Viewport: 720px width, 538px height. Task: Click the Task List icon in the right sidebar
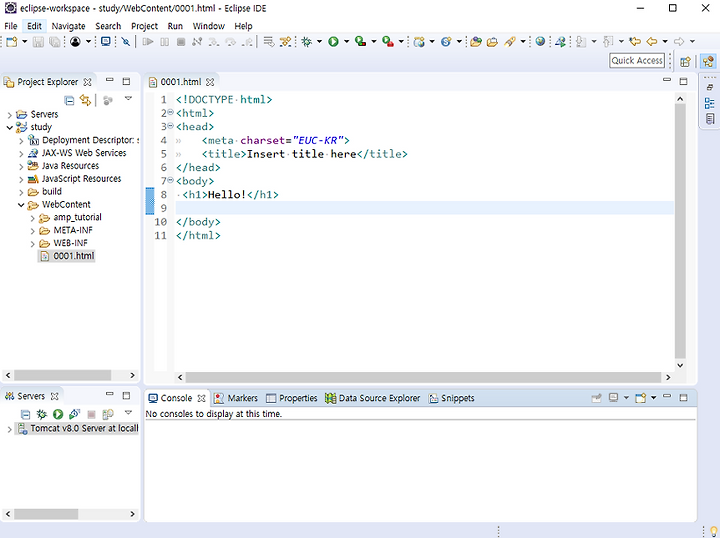click(x=710, y=119)
